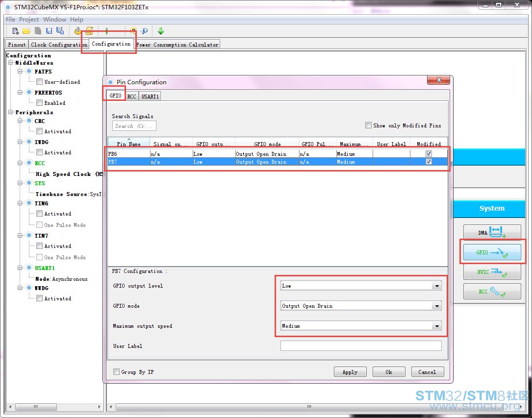532x418 pixels.
Task: Click the Save Project floppy icon
Action: [49, 31]
